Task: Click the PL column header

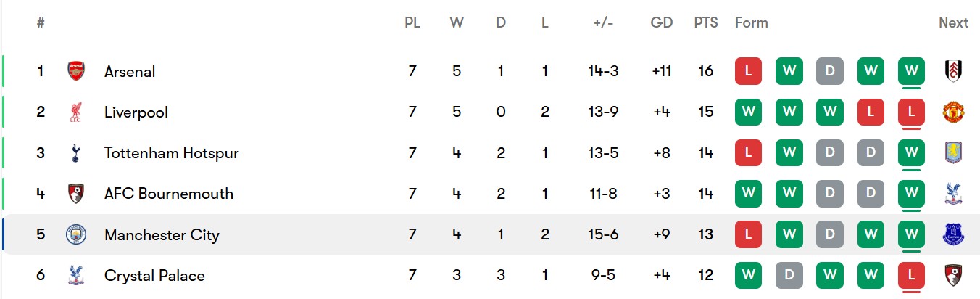Action: pyautogui.click(x=412, y=22)
